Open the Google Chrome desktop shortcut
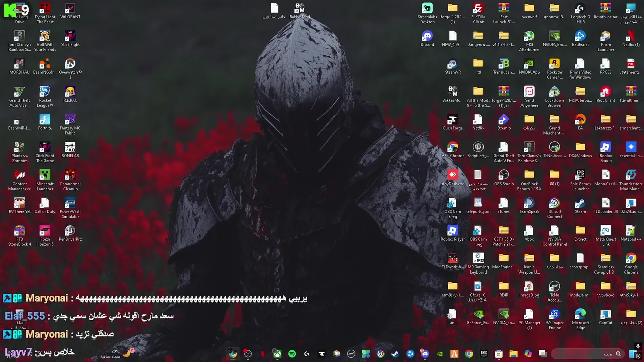The image size is (644, 362). pos(631,264)
